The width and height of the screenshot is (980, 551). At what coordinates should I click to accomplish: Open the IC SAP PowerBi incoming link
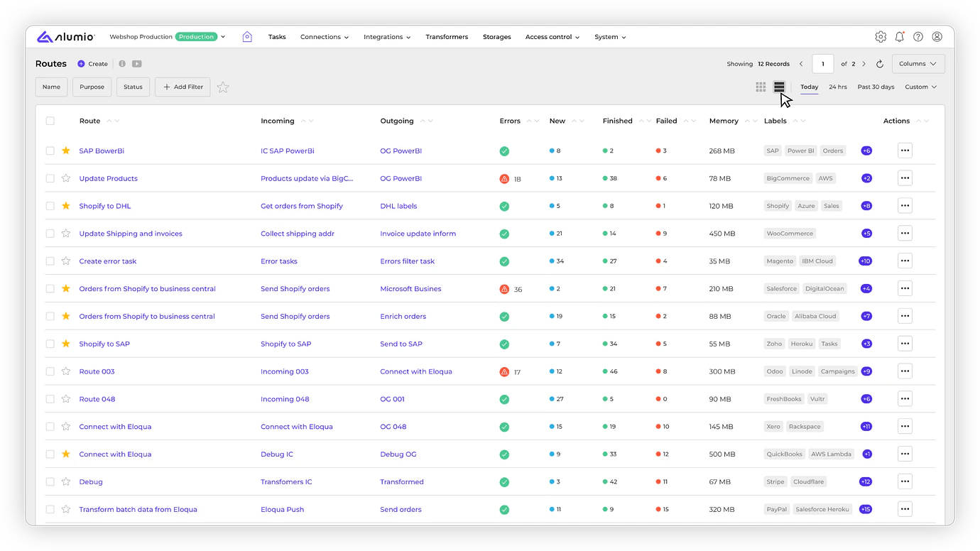pos(288,151)
